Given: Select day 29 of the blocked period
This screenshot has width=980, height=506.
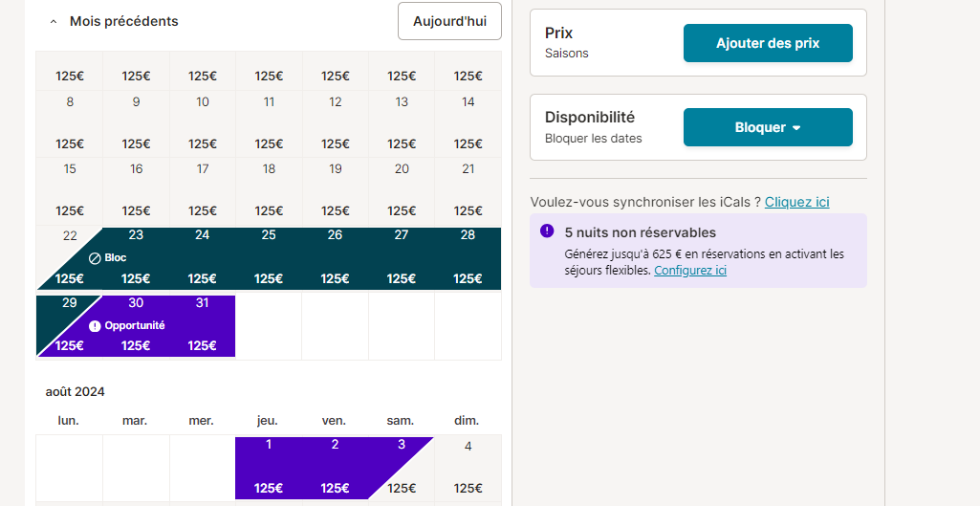Looking at the screenshot, I should click(x=70, y=326).
